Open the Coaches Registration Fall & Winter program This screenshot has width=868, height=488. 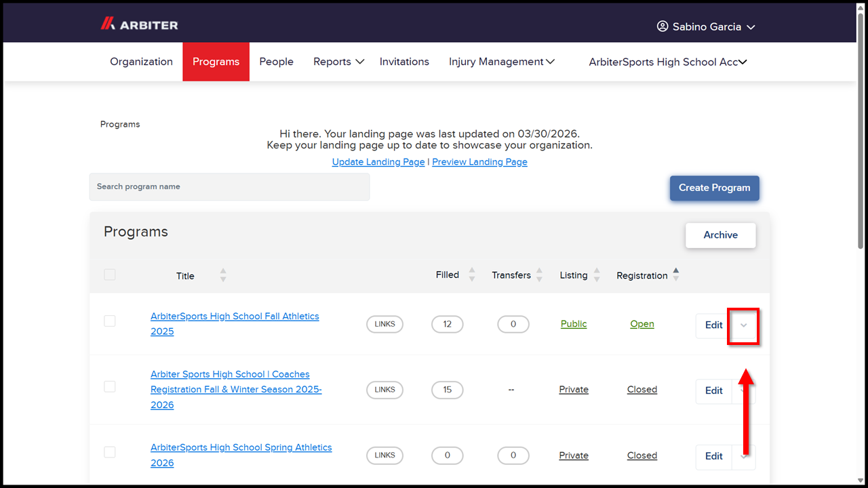(x=236, y=390)
